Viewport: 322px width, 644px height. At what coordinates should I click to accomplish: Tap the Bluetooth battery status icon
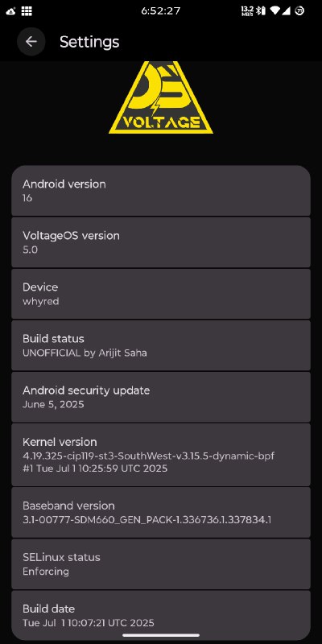coord(260,10)
